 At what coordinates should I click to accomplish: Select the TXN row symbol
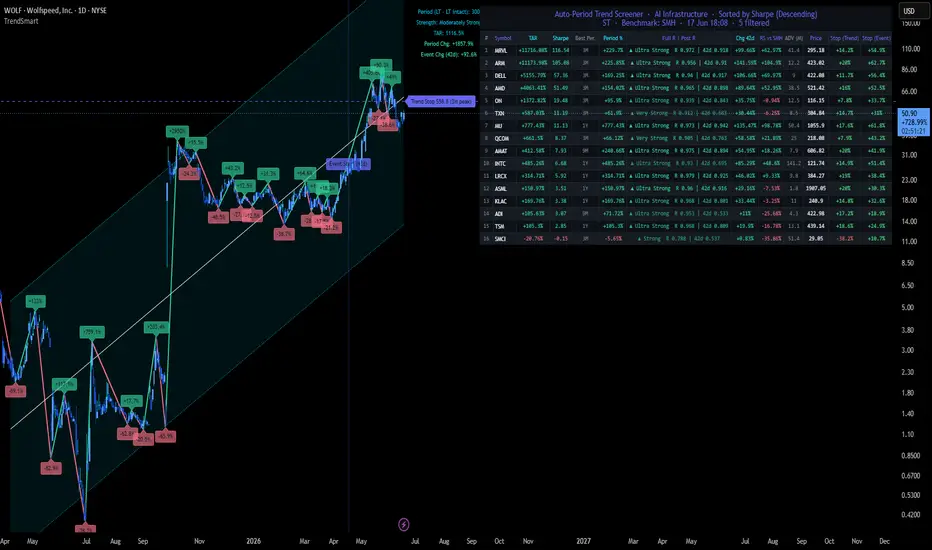[499, 113]
